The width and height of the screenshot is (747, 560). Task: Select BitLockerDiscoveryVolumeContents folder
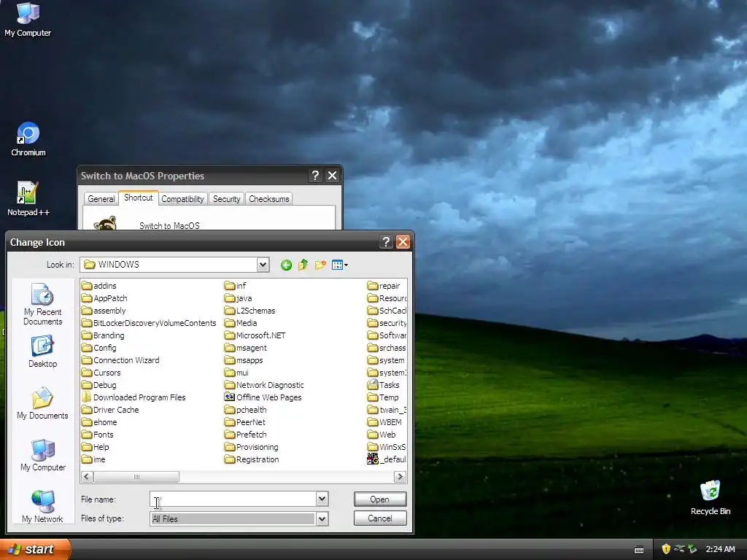tap(149, 323)
